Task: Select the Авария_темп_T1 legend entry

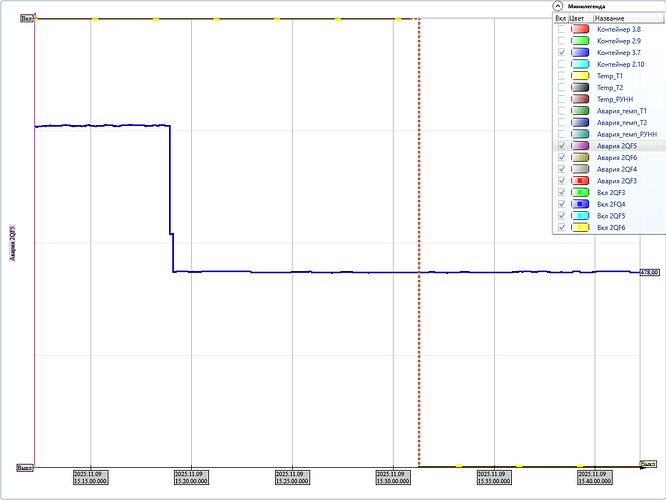Action: tap(621, 111)
